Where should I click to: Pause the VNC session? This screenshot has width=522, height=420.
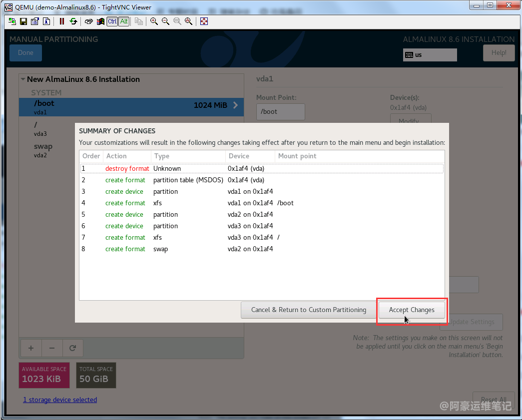(x=62, y=21)
